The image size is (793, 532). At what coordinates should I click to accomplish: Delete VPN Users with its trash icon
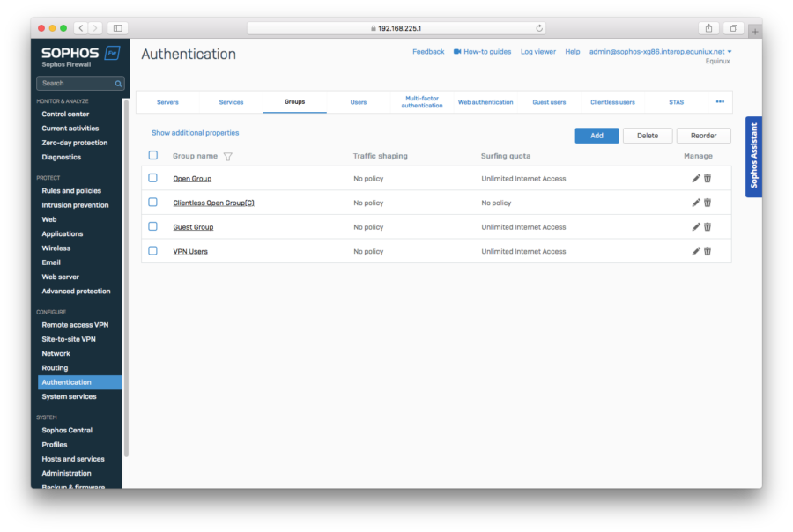coord(708,251)
